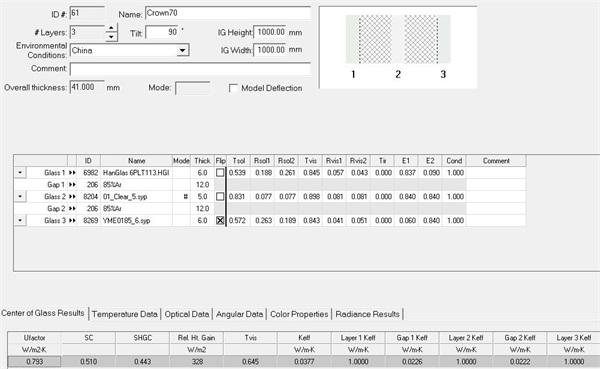This screenshot has width=600, height=369.
Task: Click the Glass 2 thickness cell 5.0
Action: coord(202,197)
